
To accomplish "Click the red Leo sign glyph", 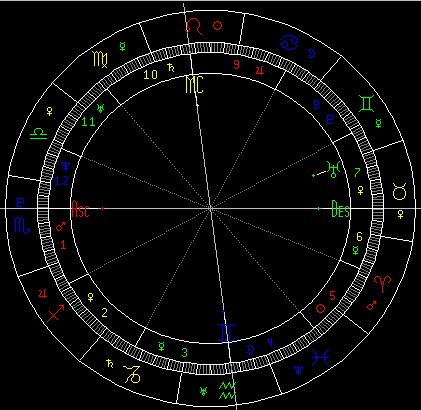I will click(x=194, y=27).
